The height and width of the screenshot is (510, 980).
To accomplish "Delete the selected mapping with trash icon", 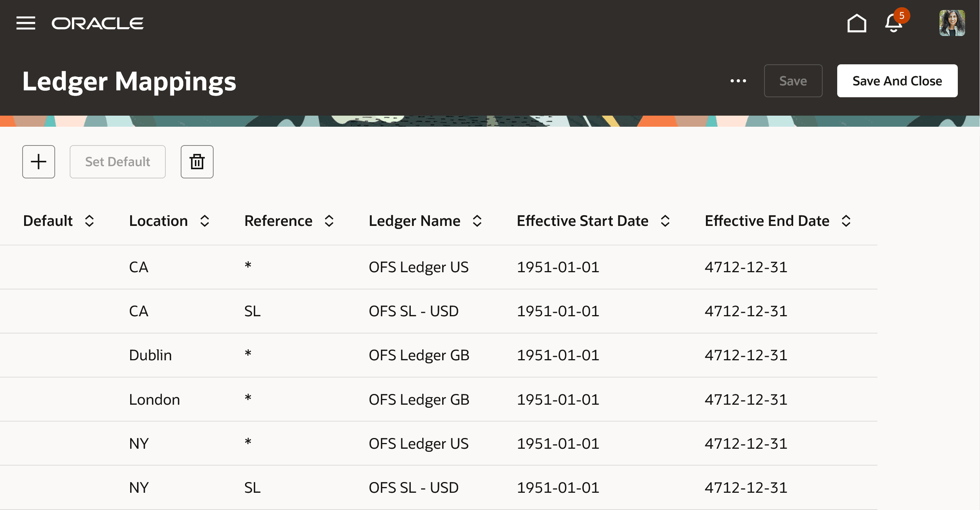I will coord(197,162).
